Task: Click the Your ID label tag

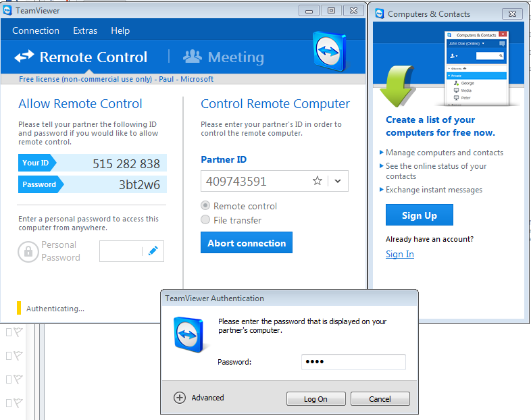Action: (37, 163)
